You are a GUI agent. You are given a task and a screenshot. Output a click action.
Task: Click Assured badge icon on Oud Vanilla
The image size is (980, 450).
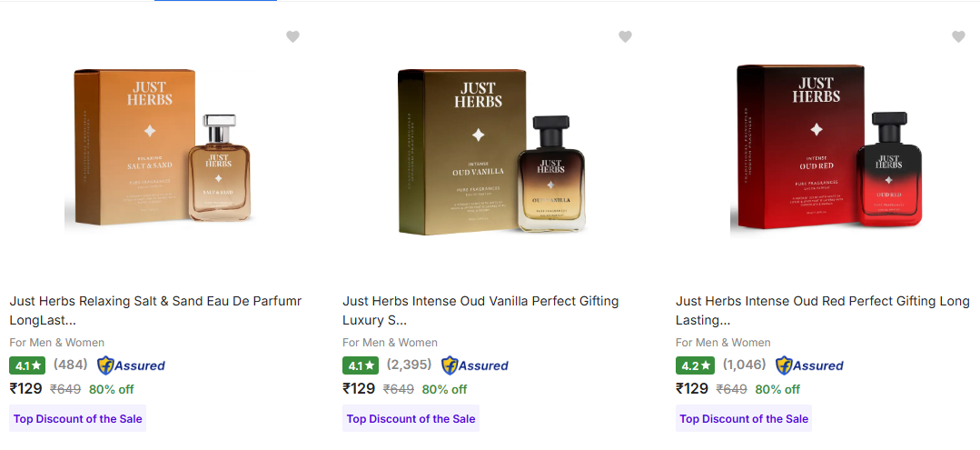(475, 365)
